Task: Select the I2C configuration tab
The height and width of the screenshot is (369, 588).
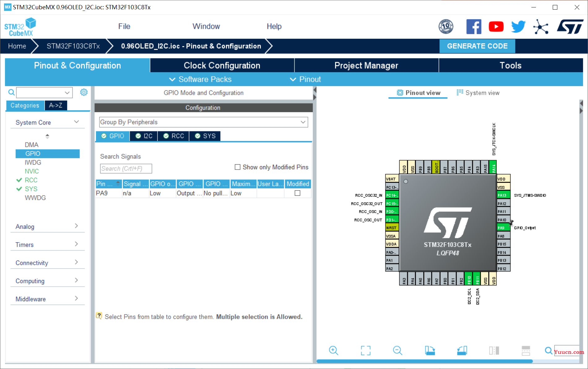Action: click(144, 136)
